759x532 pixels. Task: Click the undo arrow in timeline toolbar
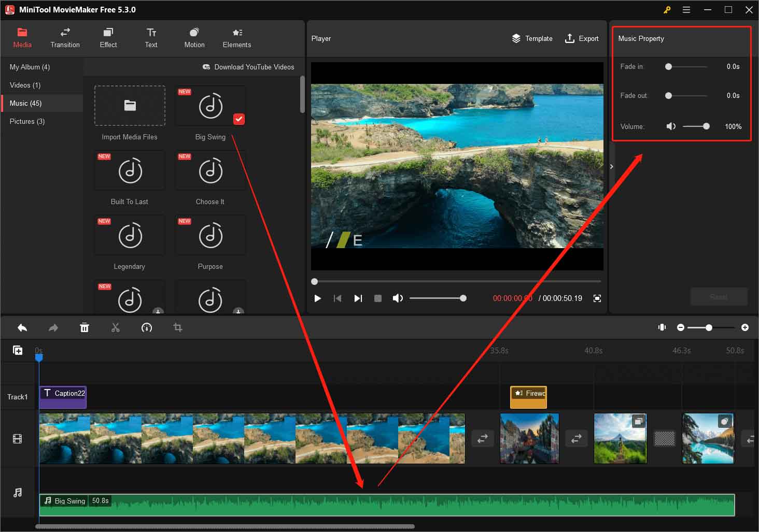[22, 327]
